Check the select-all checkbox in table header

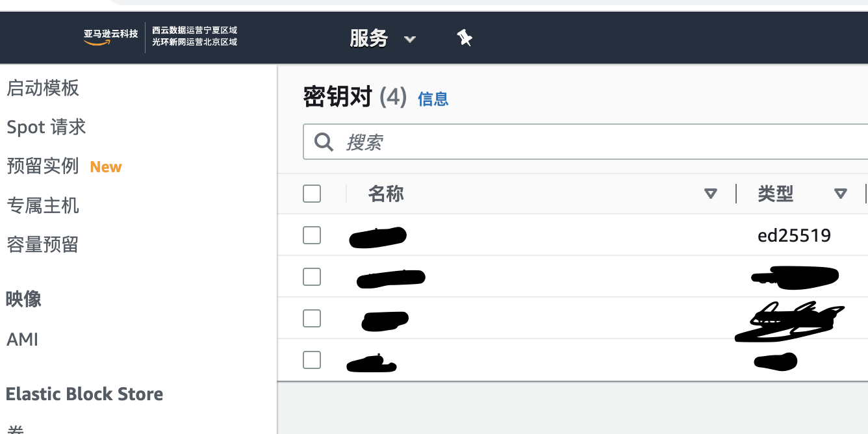point(311,193)
